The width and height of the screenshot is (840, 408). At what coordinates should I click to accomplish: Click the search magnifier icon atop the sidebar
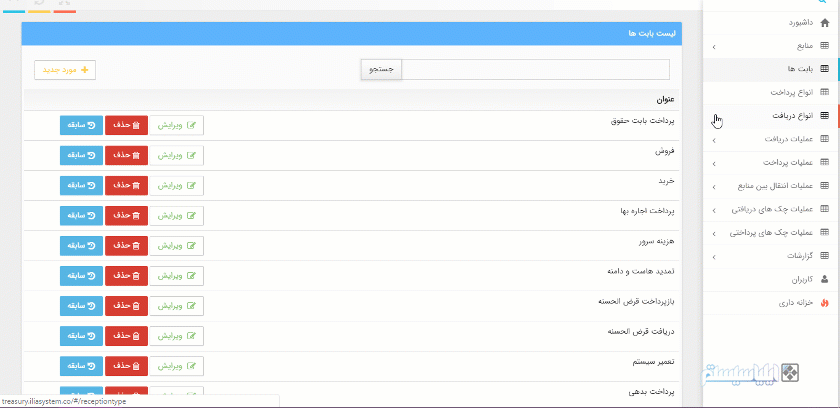[824, 3]
